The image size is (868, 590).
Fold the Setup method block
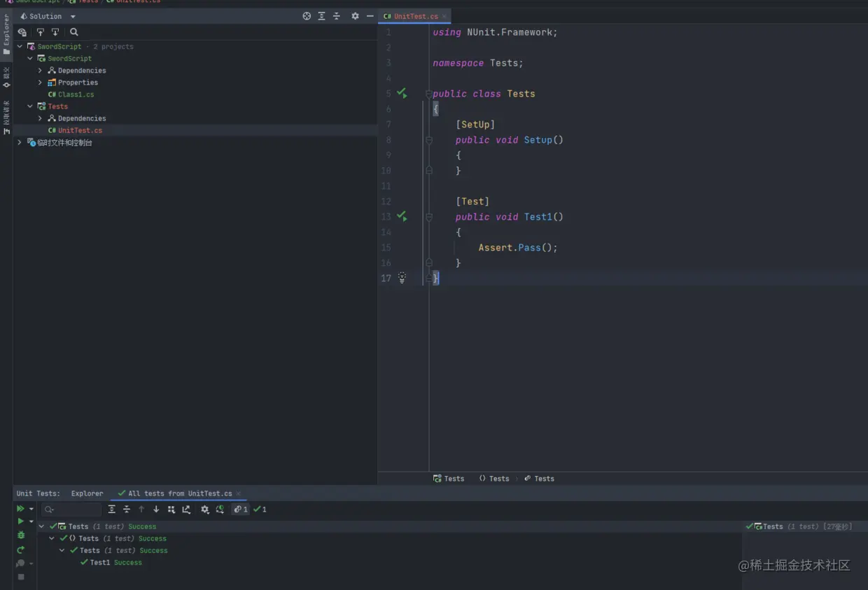pyautogui.click(x=429, y=140)
